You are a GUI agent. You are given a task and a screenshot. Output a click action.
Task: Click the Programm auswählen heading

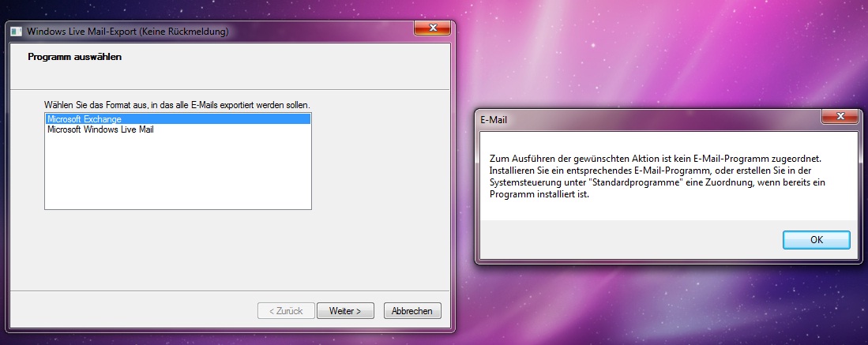pos(75,57)
